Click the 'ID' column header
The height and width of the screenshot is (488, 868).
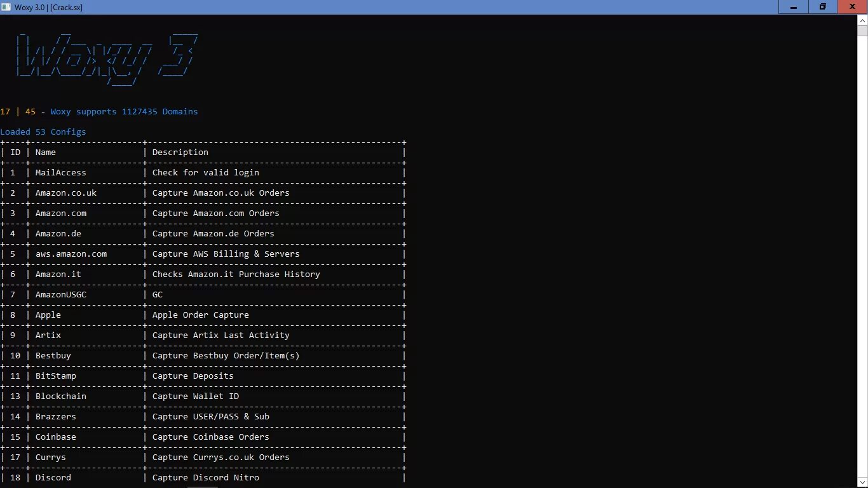15,152
